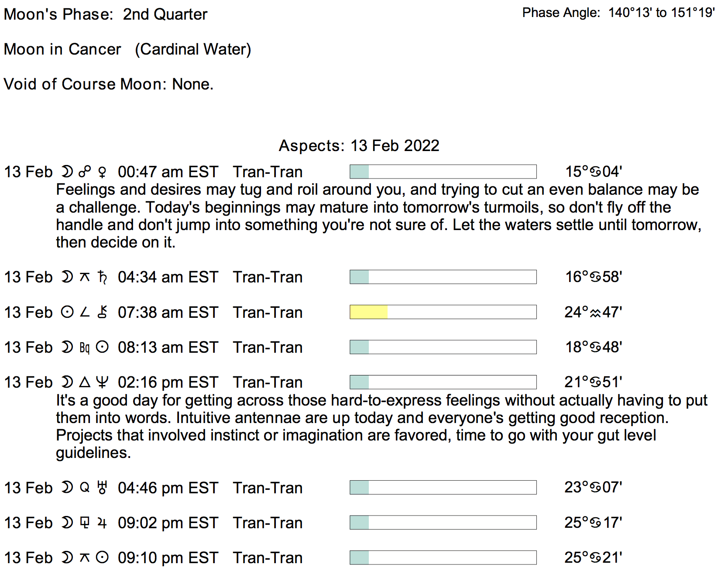Click the Sun glyph starting the 07:38 am row
Image resolution: width=728 pixels, height=578 pixels.
(x=67, y=313)
